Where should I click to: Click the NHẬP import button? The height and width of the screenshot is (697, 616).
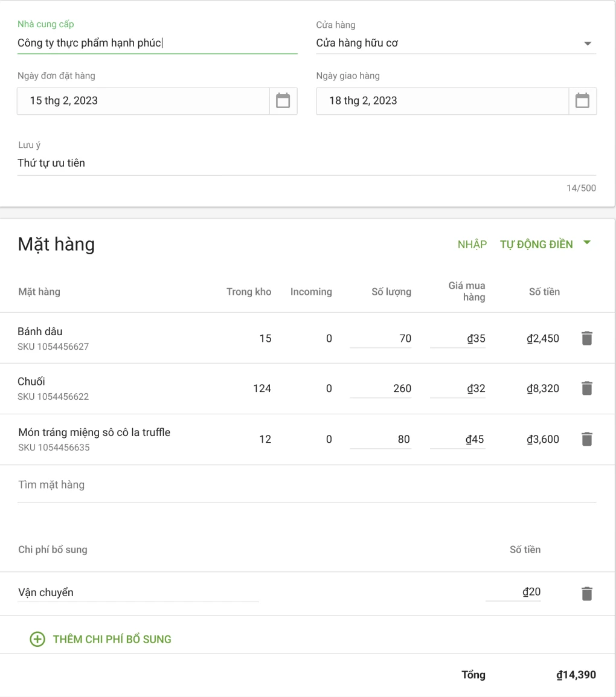pyautogui.click(x=472, y=245)
